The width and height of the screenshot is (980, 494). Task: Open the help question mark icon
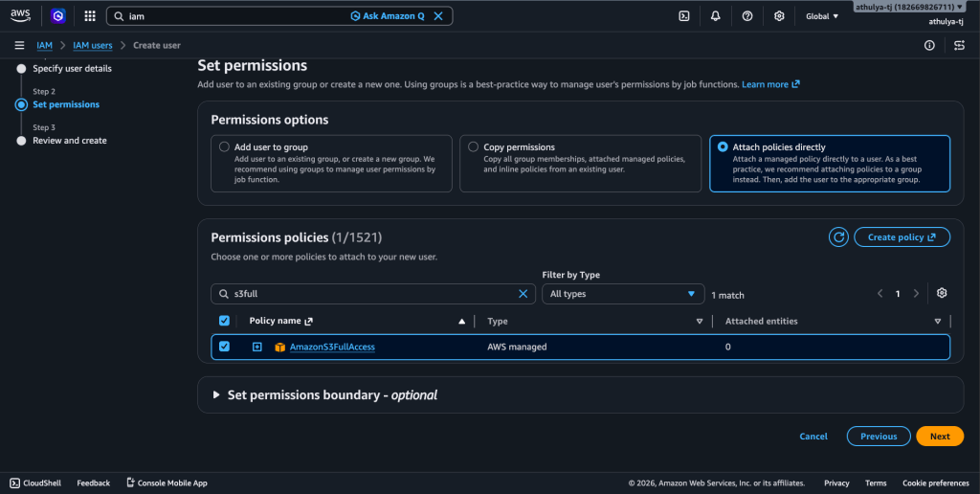point(747,16)
